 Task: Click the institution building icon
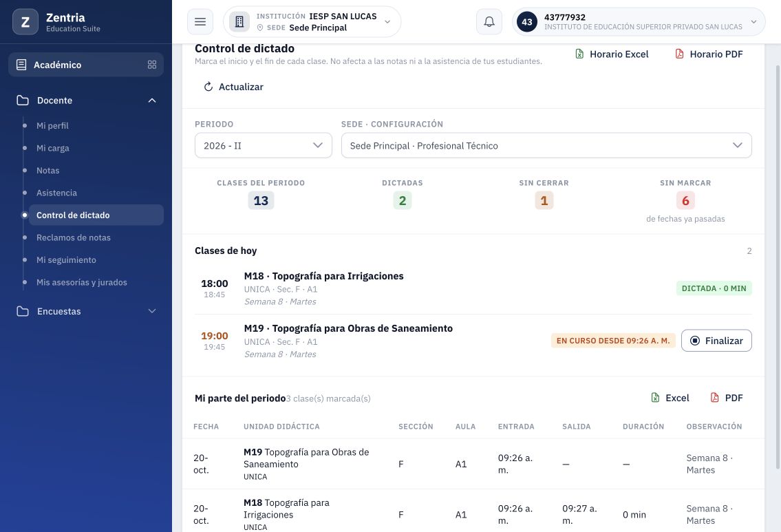coord(239,22)
